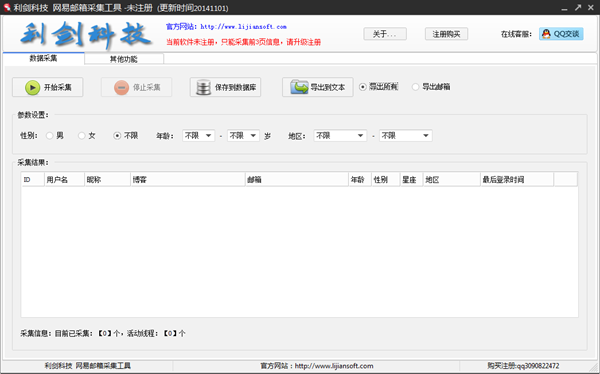Image resolution: width=600 pixels, height=374 pixels.
Task: Open the minimum age dropdown
Action: (x=198, y=136)
